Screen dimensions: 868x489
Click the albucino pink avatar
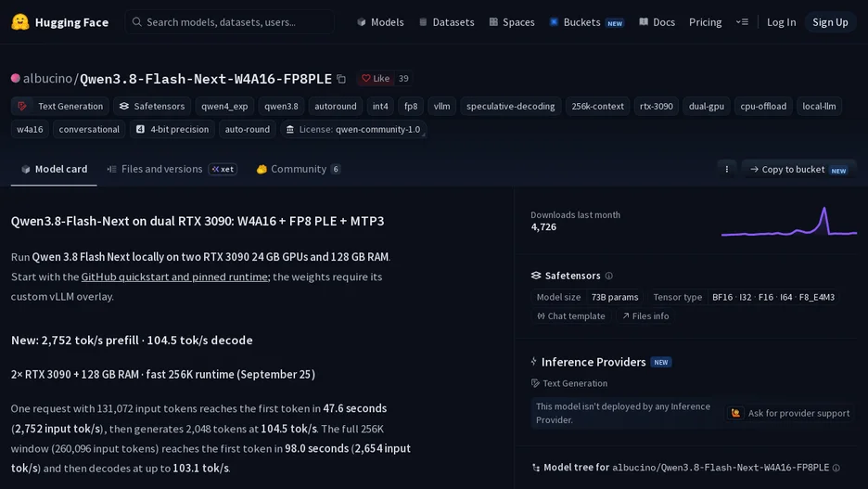(x=16, y=78)
